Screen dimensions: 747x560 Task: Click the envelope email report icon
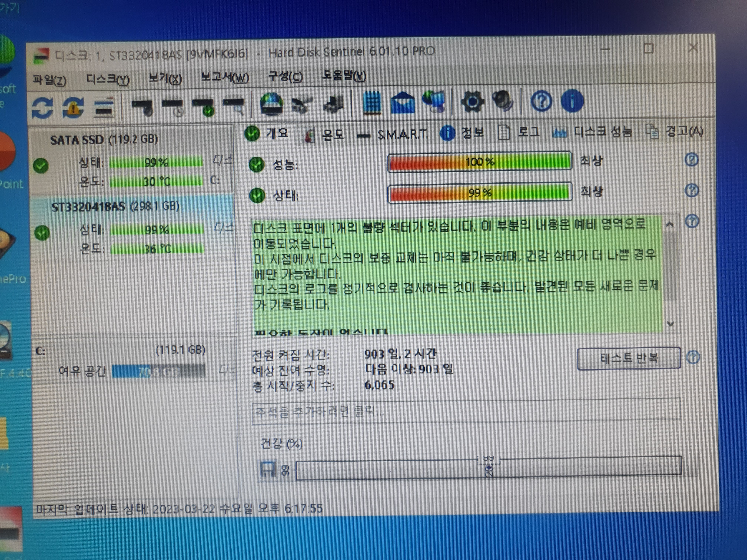(403, 103)
